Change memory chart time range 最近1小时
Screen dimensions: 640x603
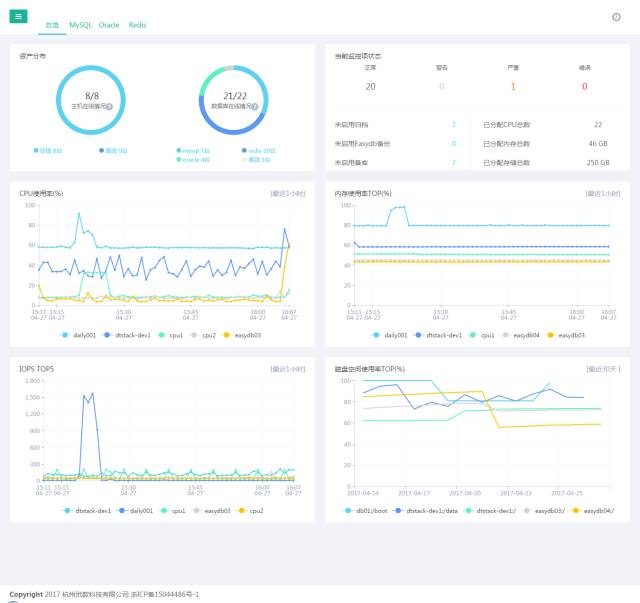[603, 194]
